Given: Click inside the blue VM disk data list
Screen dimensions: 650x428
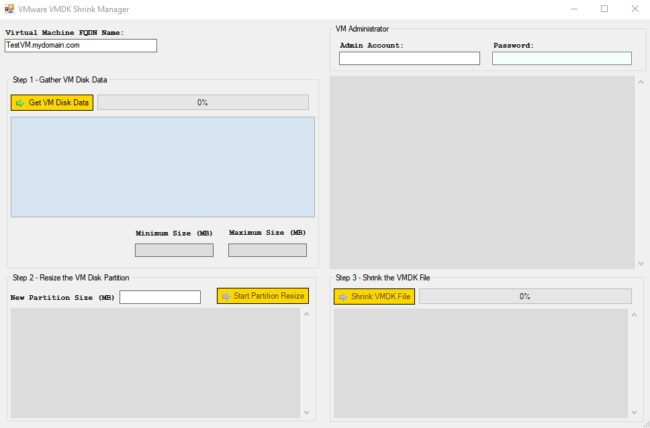Looking at the screenshot, I should (x=162, y=166).
